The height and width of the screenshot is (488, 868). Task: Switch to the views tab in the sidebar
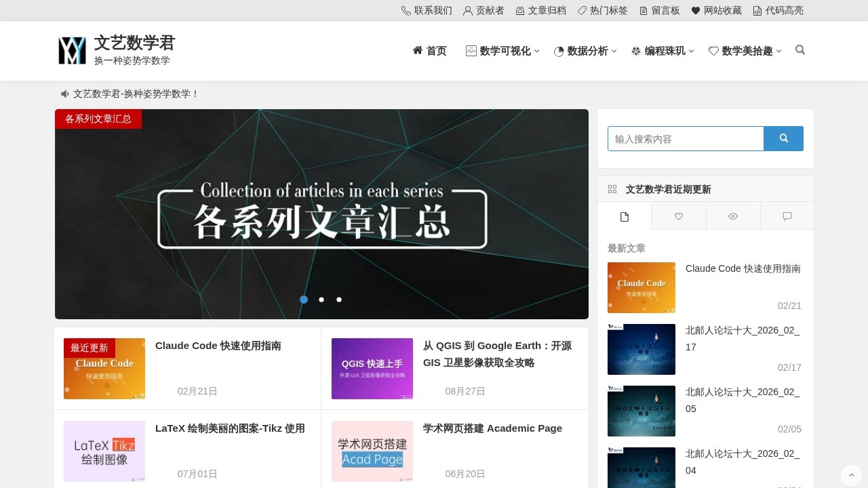pyautogui.click(x=732, y=216)
